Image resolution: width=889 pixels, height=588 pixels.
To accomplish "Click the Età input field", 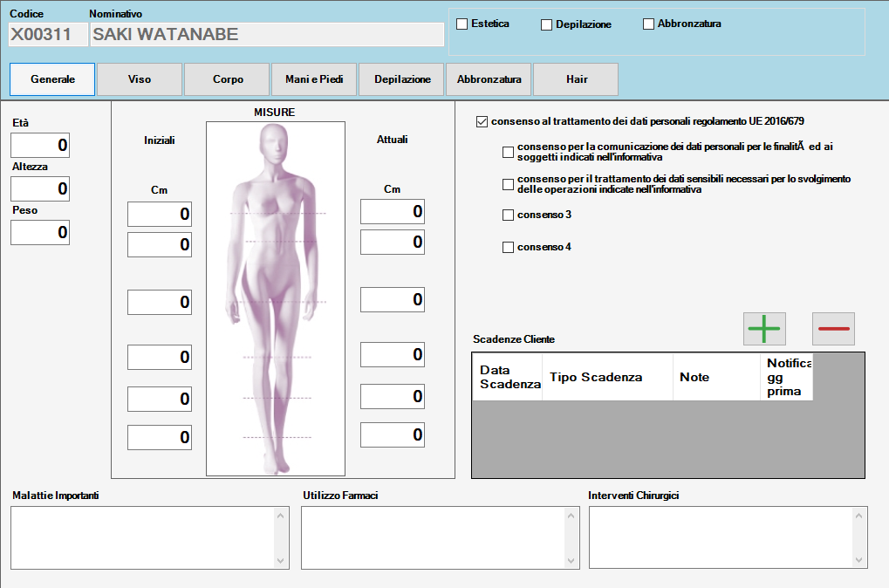I will 40,146.
